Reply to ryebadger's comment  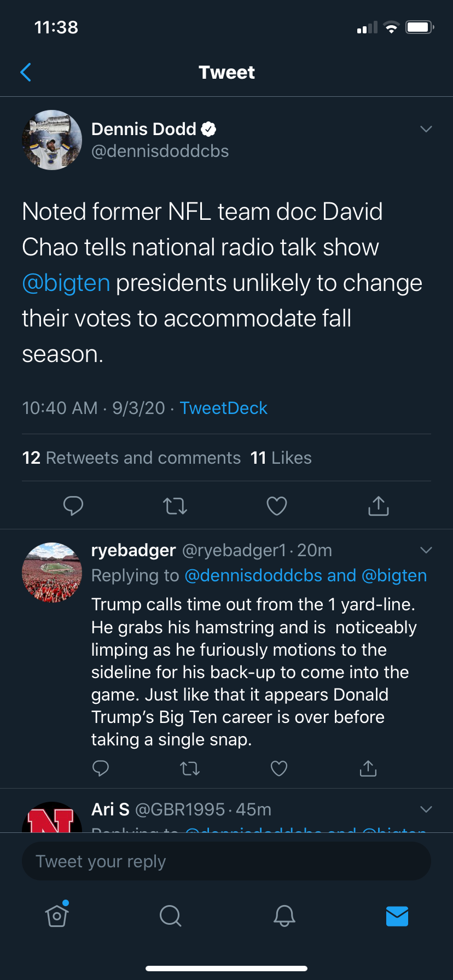point(101,768)
